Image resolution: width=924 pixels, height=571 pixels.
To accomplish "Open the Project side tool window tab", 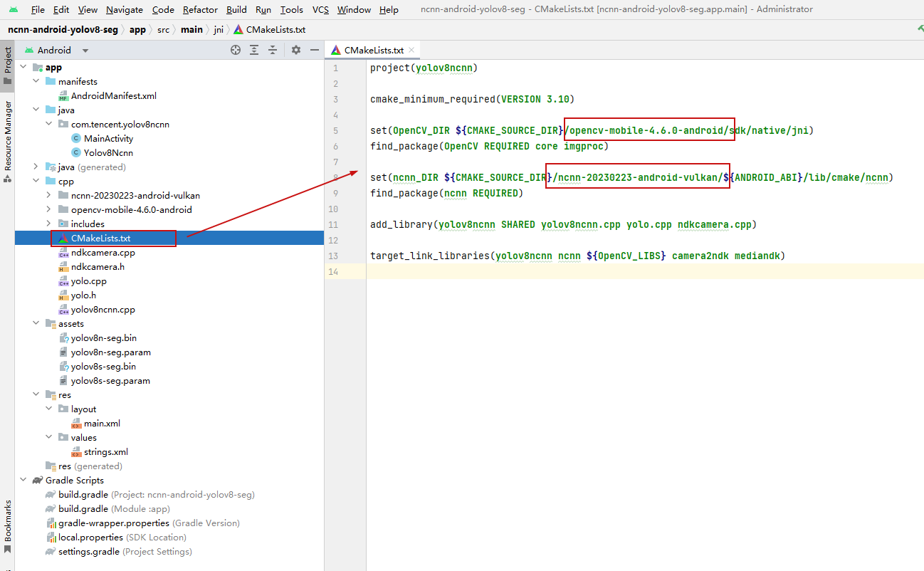I will click(x=7, y=65).
